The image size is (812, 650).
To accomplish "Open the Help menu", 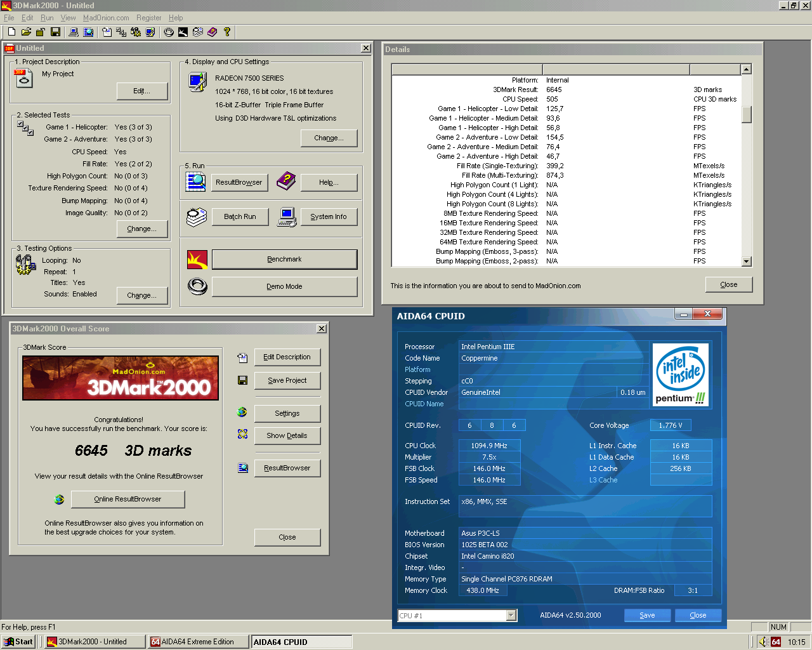I will 176,18.
